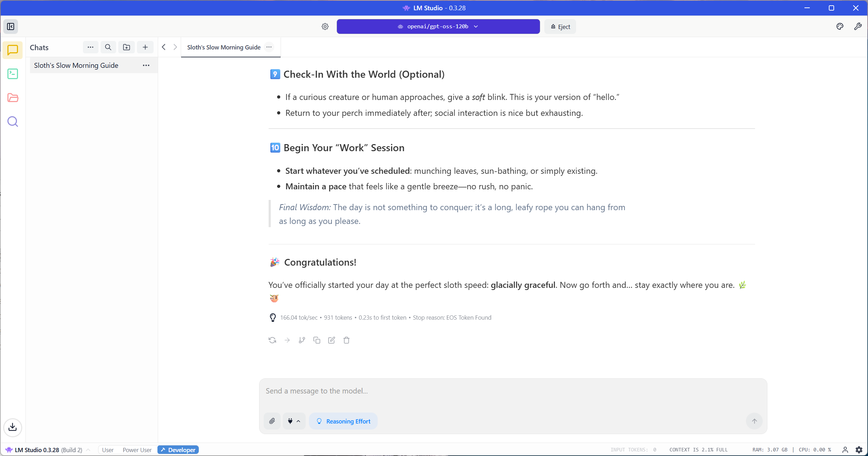Image resolution: width=868 pixels, height=456 pixels.
Task: Select the Sloth's Slow Morning Guide tab
Action: pos(223,47)
